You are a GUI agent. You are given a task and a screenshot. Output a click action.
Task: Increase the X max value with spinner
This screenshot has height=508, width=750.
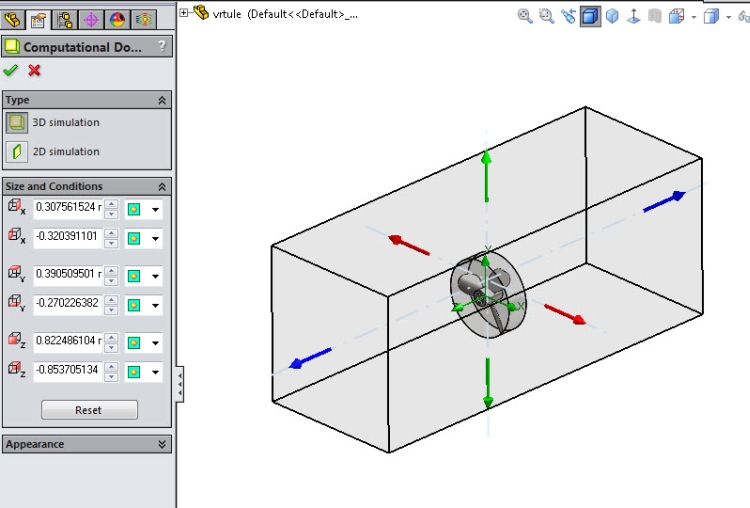coord(111,204)
